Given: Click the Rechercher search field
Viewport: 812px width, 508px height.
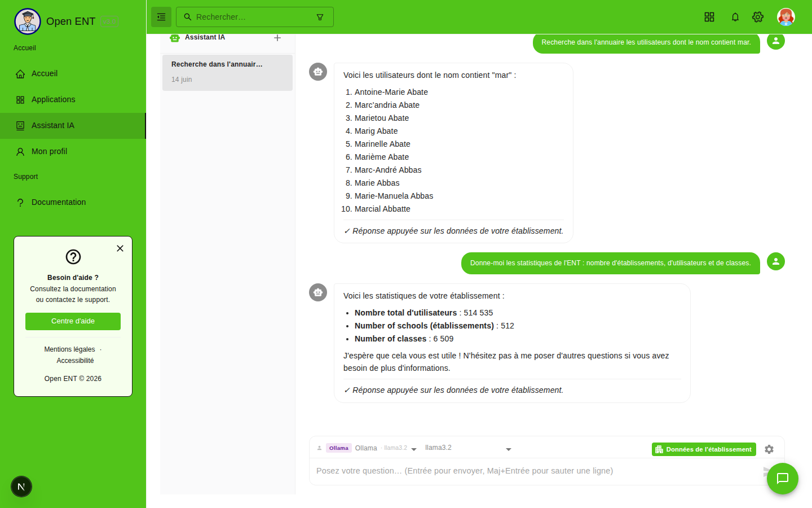Looking at the screenshot, I should click(x=254, y=17).
